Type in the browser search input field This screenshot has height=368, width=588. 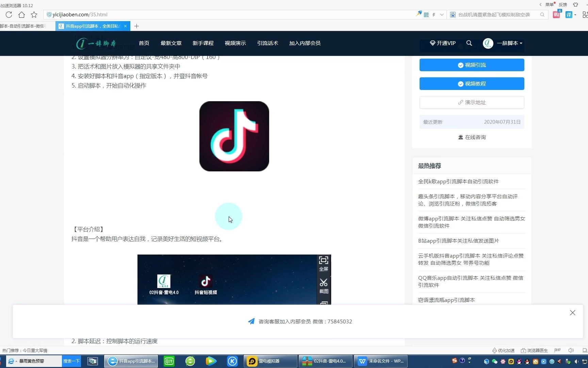[x=494, y=15]
